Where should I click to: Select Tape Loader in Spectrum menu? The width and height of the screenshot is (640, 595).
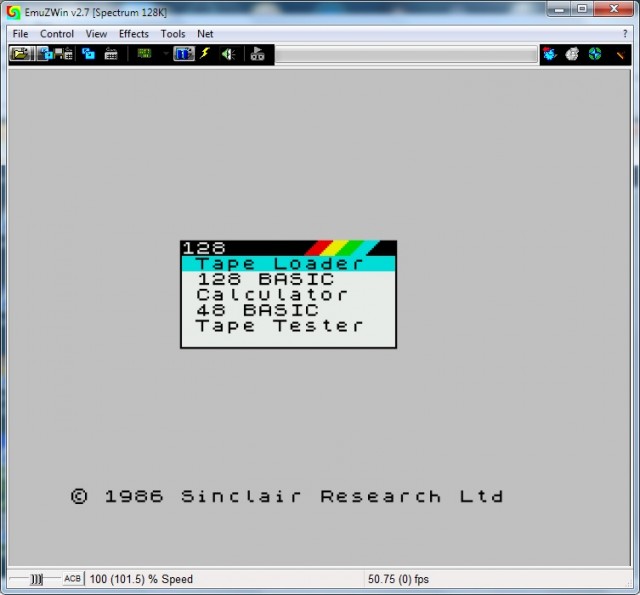pyautogui.click(x=288, y=264)
